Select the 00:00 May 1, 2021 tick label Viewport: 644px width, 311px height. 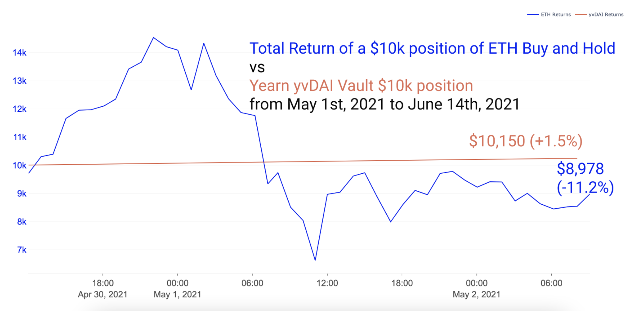point(178,289)
